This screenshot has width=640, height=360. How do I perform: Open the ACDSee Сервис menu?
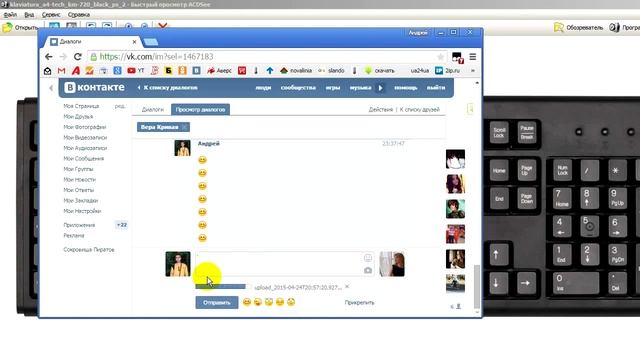51,15
